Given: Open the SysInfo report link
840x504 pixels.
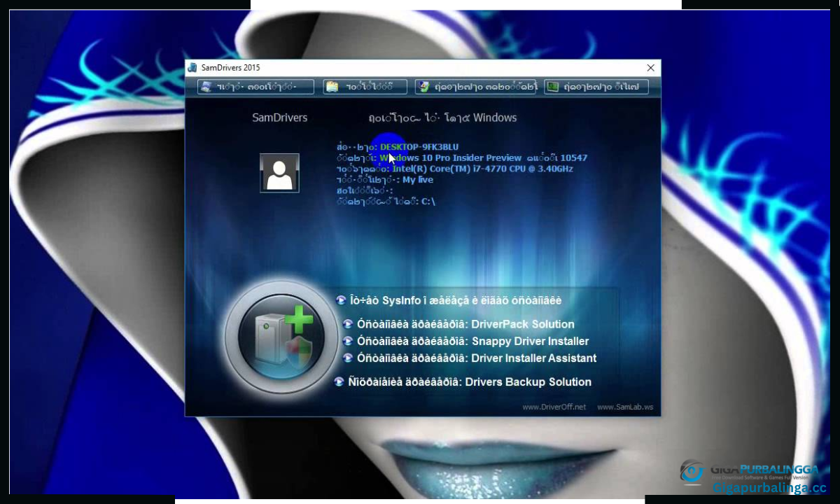Looking at the screenshot, I should pos(449,300).
